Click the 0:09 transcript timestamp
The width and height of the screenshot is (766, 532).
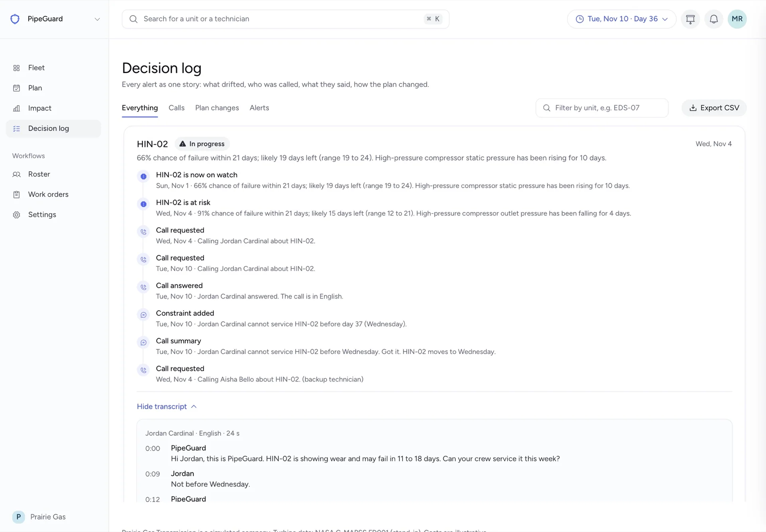coord(152,474)
